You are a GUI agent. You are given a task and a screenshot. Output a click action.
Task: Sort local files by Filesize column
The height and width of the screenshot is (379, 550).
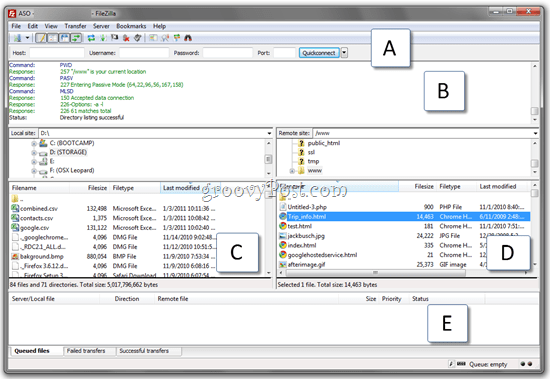pos(97,188)
